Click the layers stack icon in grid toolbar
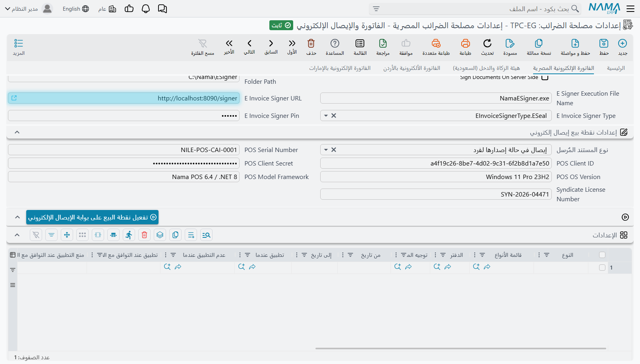This screenshot has width=640, height=364. pos(160,235)
